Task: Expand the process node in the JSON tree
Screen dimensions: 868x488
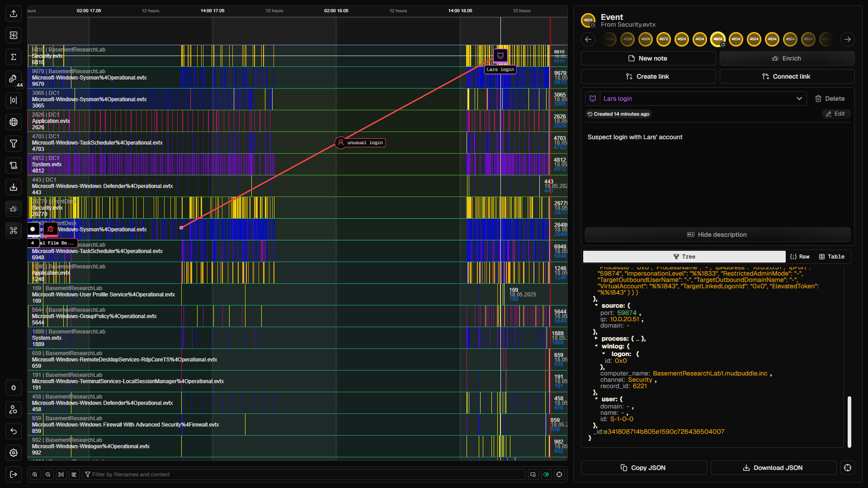Action: (596, 338)
